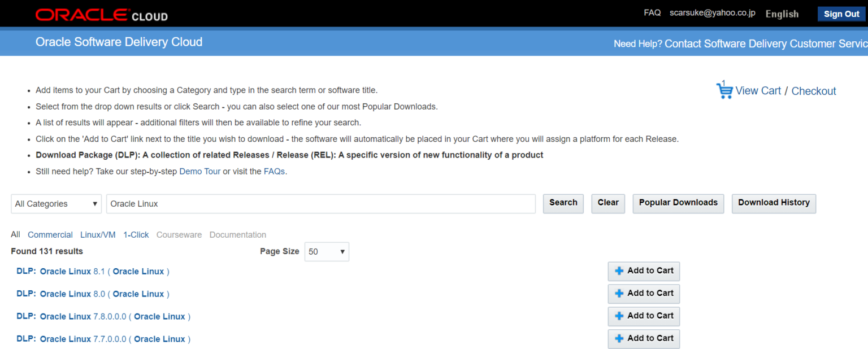Viewport: 868px width, 349px height.
Task: Click inside the search text field
Action: [x=320, y=203]
